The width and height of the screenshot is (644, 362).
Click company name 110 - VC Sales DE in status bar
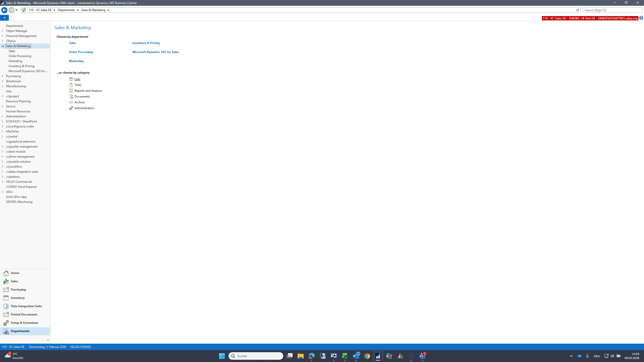tap(13, 347)
